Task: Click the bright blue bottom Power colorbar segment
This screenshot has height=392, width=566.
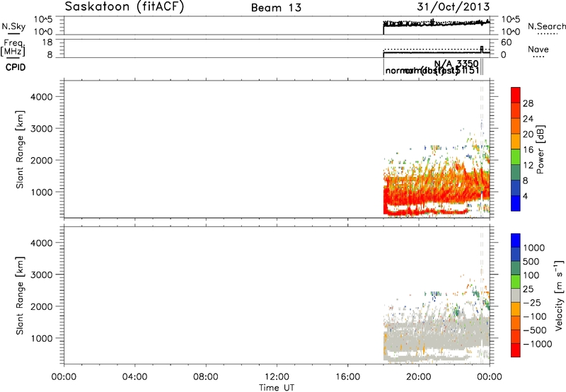Action: pyautogui.click(x=516, y=203)
